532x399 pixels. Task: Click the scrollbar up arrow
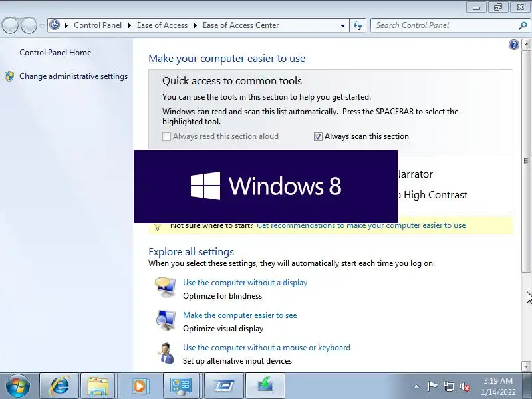[x=526, y=44]
